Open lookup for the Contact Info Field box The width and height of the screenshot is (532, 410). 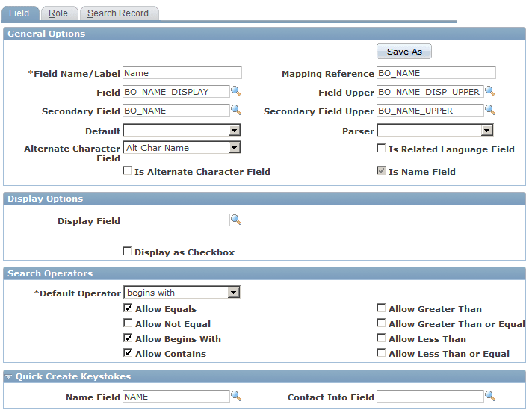click(490, 396)
